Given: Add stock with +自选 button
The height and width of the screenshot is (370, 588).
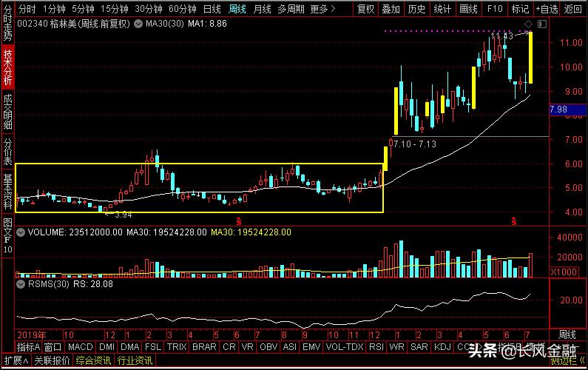Looking at the screenshot, I should click(x=547, y=9).
